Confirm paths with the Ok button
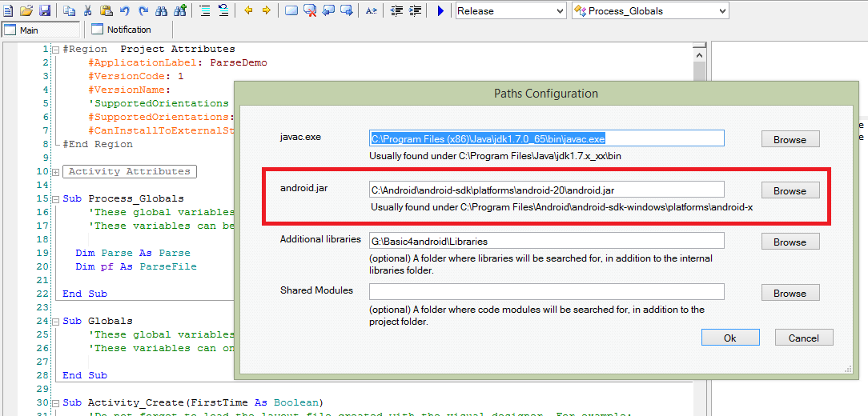Screen dimensions: 868x416 730,338
